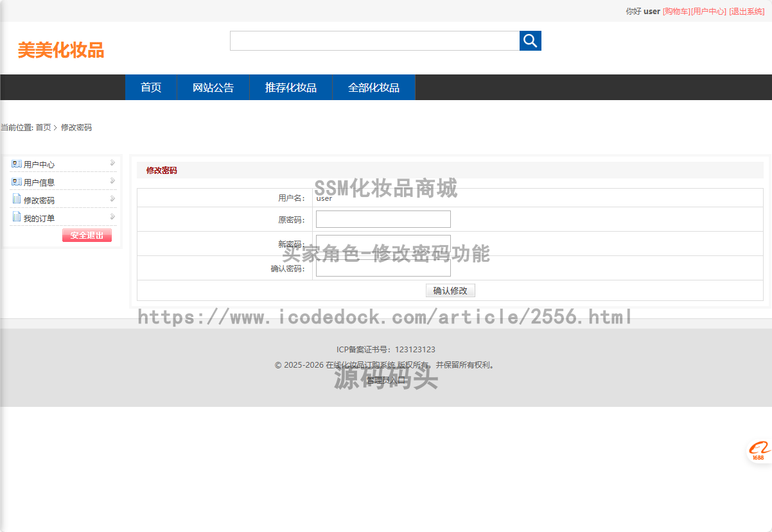
Task: Expand the 修改密码 sidebar arrow
Action: pyautogui.click(x=112, y=199)
